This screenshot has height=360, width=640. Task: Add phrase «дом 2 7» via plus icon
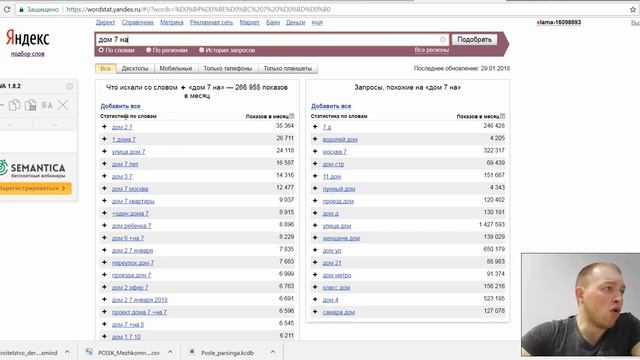coord(104,127)
